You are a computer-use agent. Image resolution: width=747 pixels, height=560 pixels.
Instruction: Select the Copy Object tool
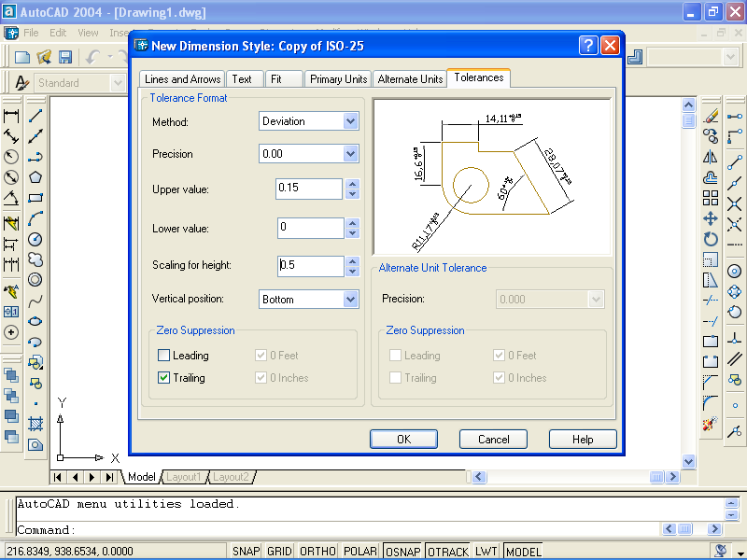tap(711, 136)
